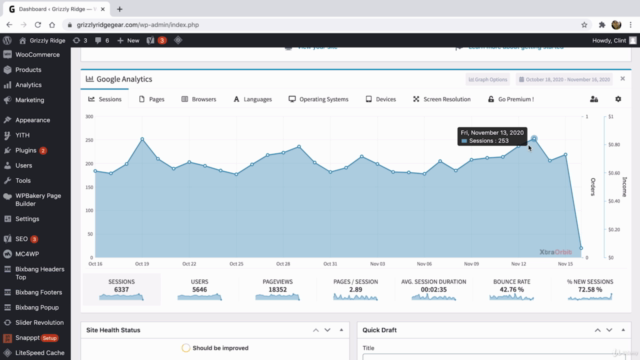The image size is (640, 360).
Task: Open the Yoast SEO admin bar icon
Action: (x=156, y=40)
